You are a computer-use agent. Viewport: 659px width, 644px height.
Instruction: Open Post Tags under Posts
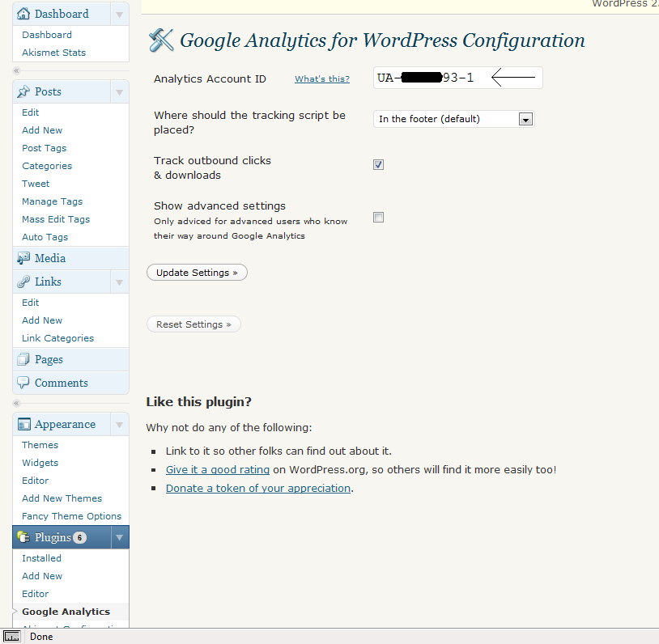coord(45,148)
